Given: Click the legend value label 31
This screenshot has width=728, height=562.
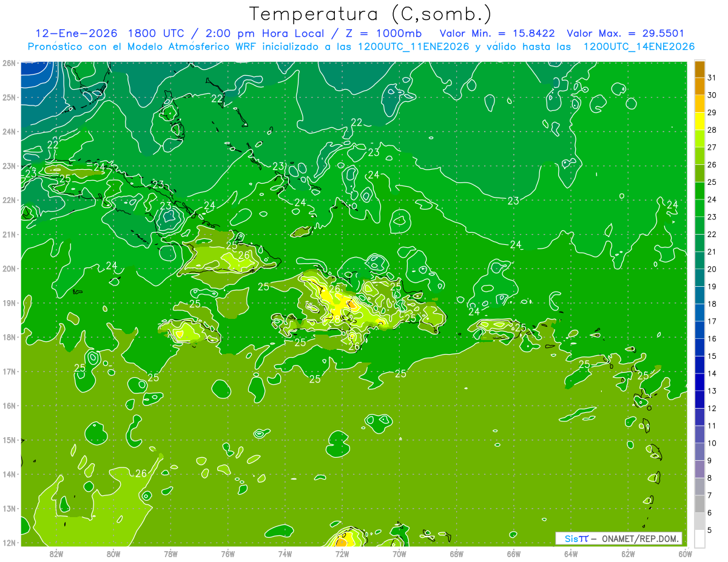Looking at the screenshot, I should [x=712, y=78].
